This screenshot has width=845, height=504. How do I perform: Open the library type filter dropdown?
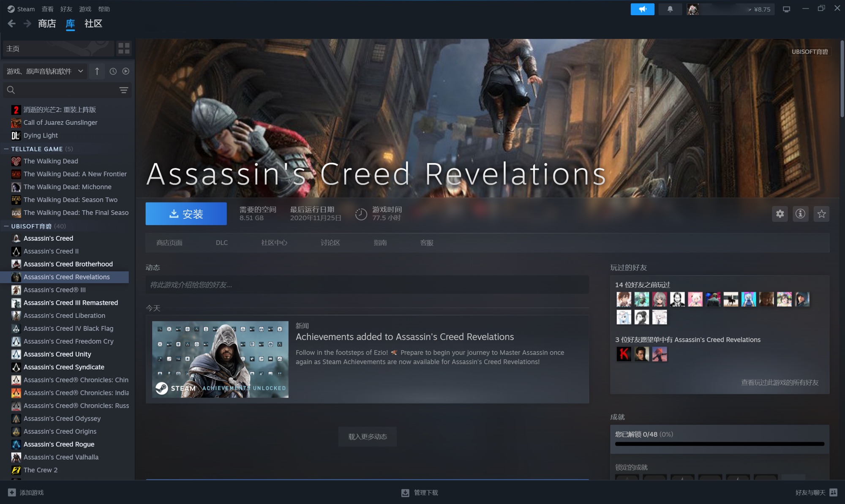(45, 71)
